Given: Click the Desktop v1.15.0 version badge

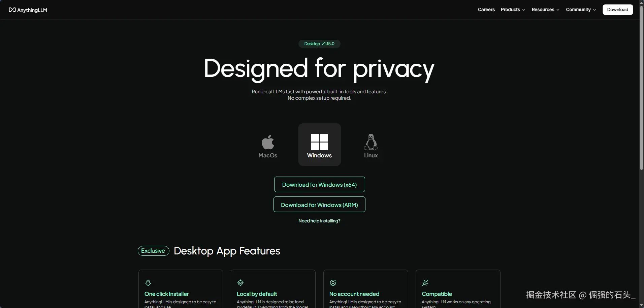Looking at the screenshot, I should click(319, 44).
